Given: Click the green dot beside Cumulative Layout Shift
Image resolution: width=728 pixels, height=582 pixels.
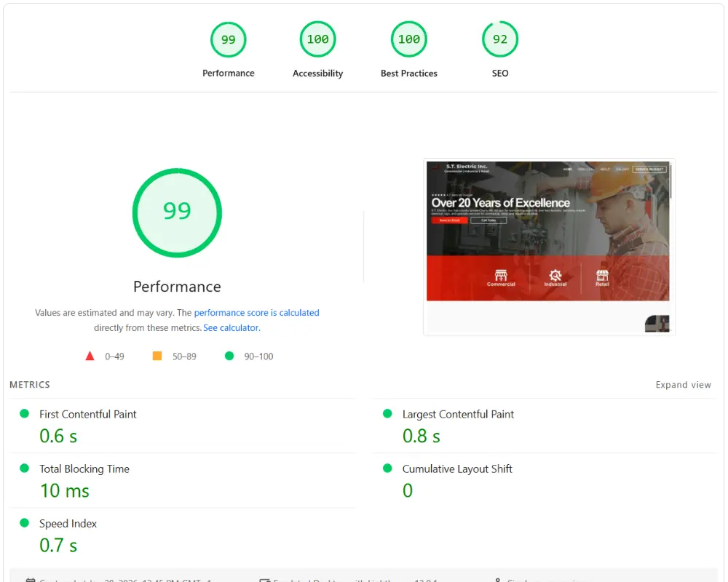Looking at the screenshot, I should (387, 469).
